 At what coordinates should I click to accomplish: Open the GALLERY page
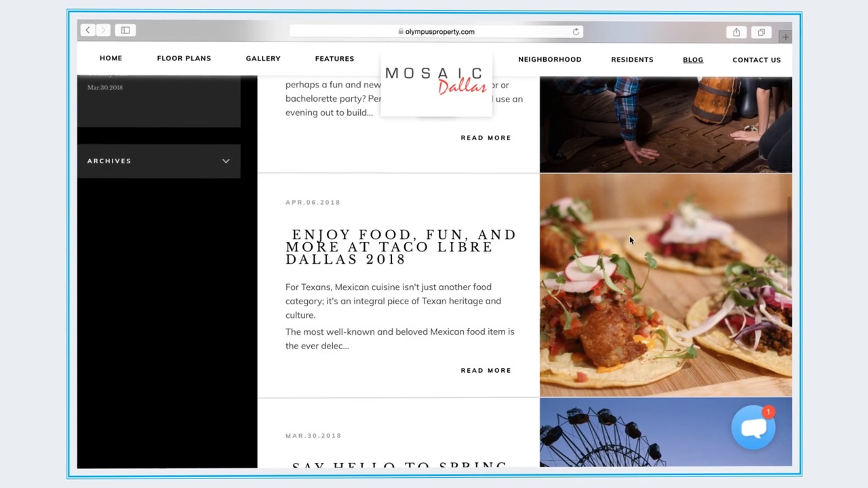click(263, 58)
